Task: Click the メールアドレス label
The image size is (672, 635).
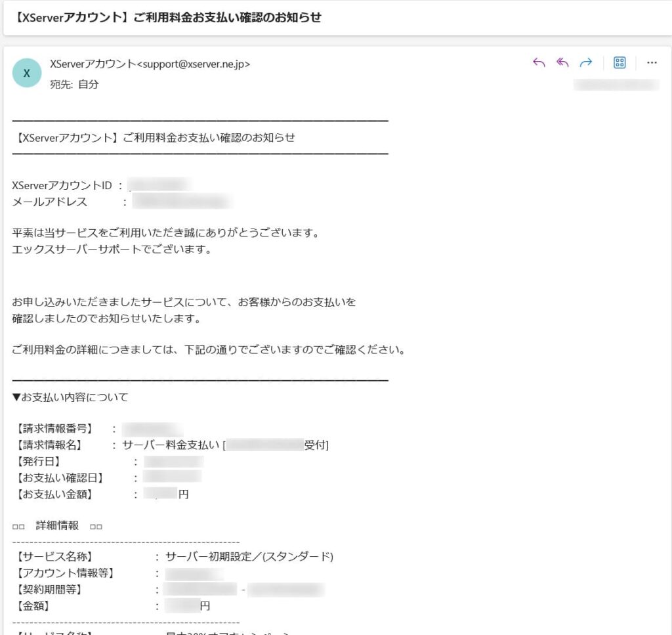Action: pyautogui.click(x=50, y=202)
